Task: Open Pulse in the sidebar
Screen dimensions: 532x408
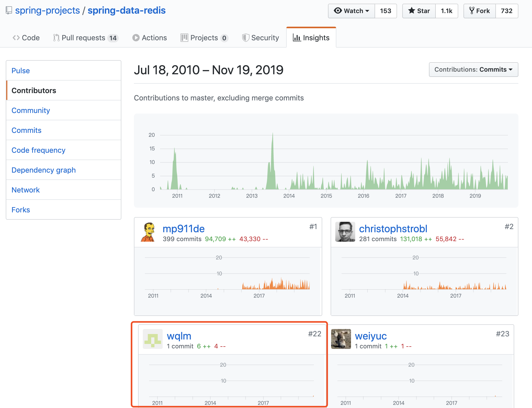Action: [x=64, y=71]
